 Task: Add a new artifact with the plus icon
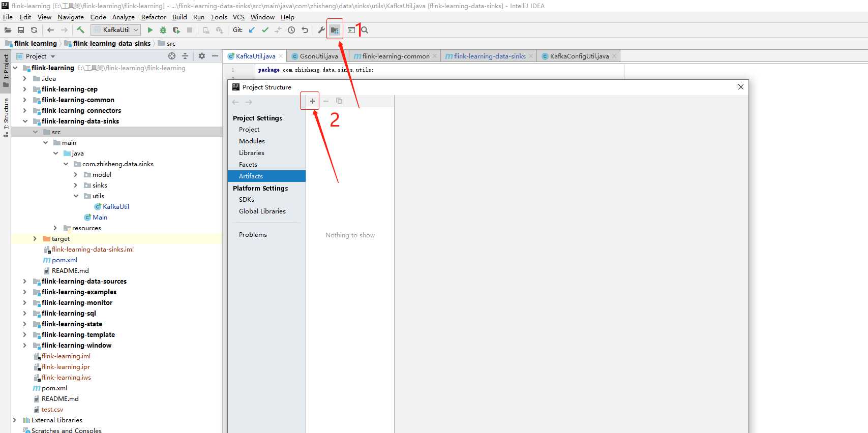pos(313,101)
